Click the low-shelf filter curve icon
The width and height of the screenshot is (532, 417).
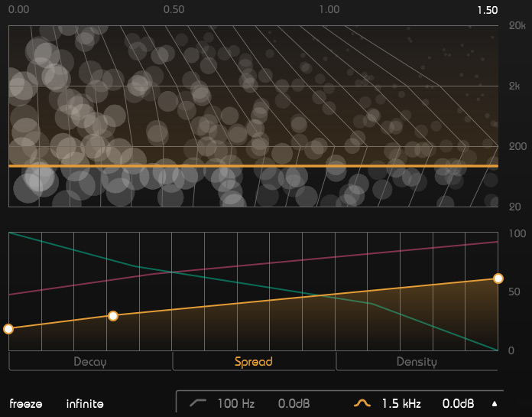[x=198, y=402]
